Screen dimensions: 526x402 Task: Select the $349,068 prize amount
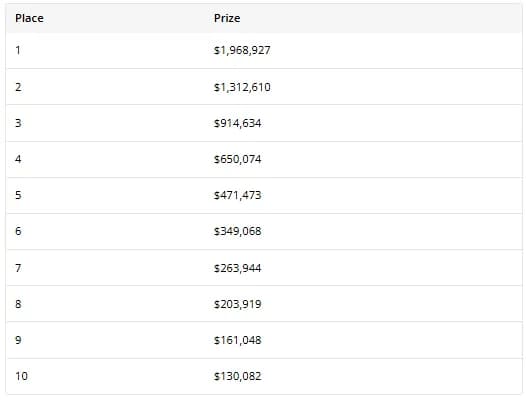(238, 231)
